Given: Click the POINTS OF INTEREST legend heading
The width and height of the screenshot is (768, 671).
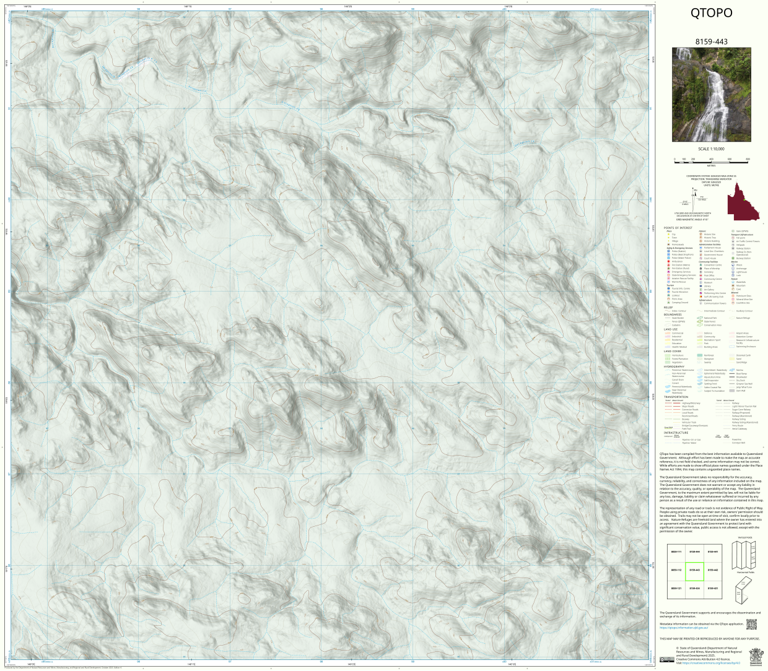Looking at the screenshot, I should pos(678,228).
